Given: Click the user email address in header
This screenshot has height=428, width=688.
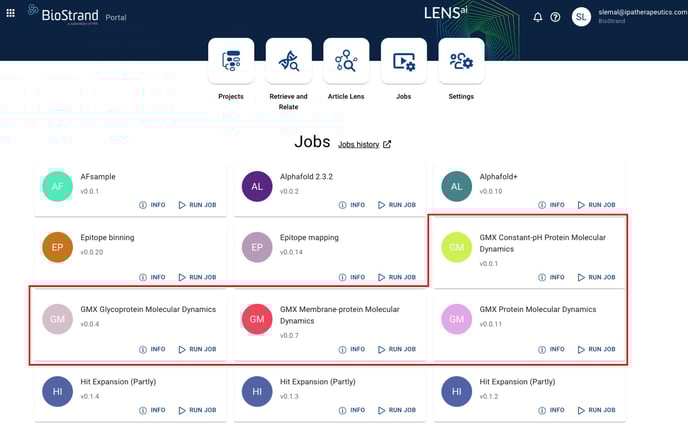Looking at the screenshot, I should pos(643,12).
